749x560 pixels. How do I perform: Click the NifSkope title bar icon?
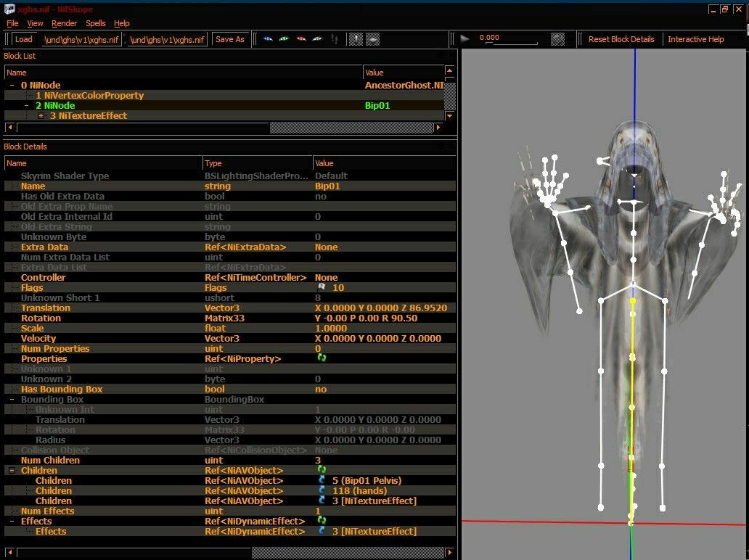click(x=9, y=9)
